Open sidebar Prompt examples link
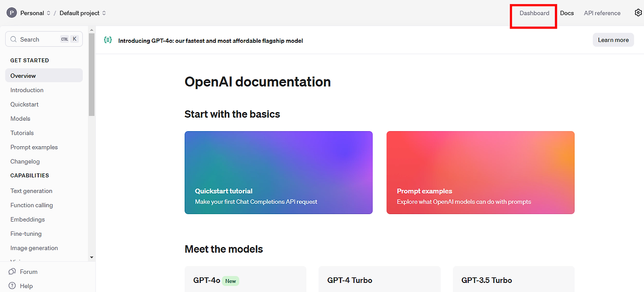644x292 pixels. tap(34, 147)
